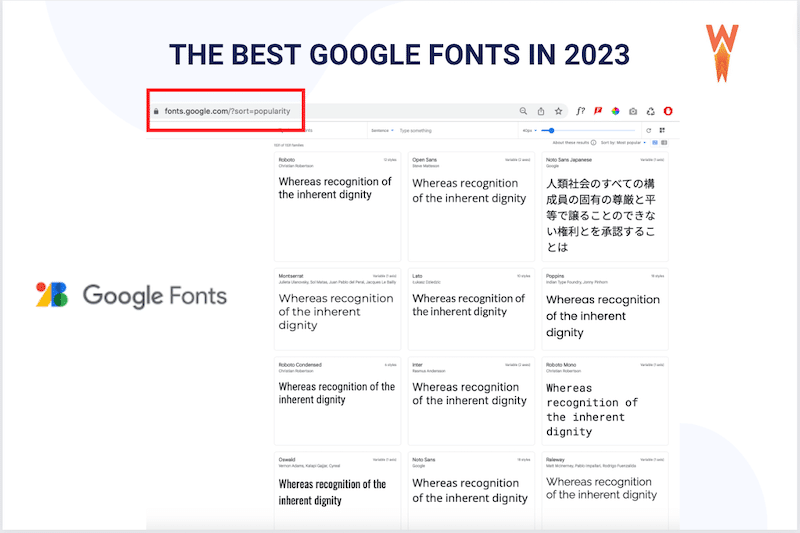
Task: Switch to grid view layout
Action: 655,143
